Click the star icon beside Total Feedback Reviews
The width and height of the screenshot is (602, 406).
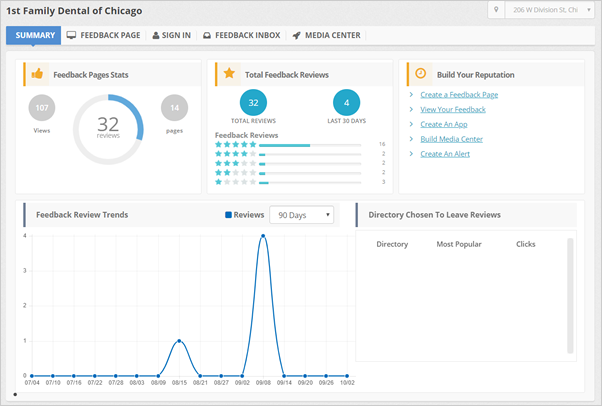click(x=229, y=73)
